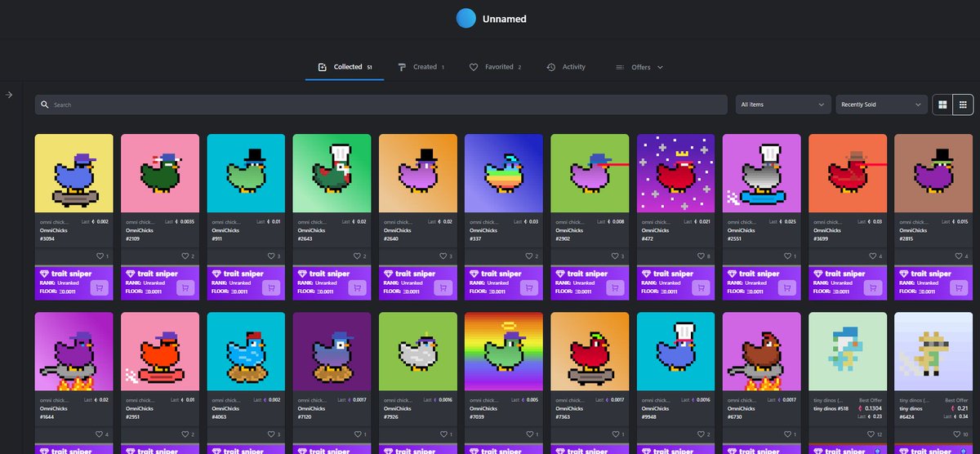The height and width of the screenshot is (454, 980).
Task: Open OmniChicks #472 starry chick thumbnail
Action: click(x=675, y=173)
